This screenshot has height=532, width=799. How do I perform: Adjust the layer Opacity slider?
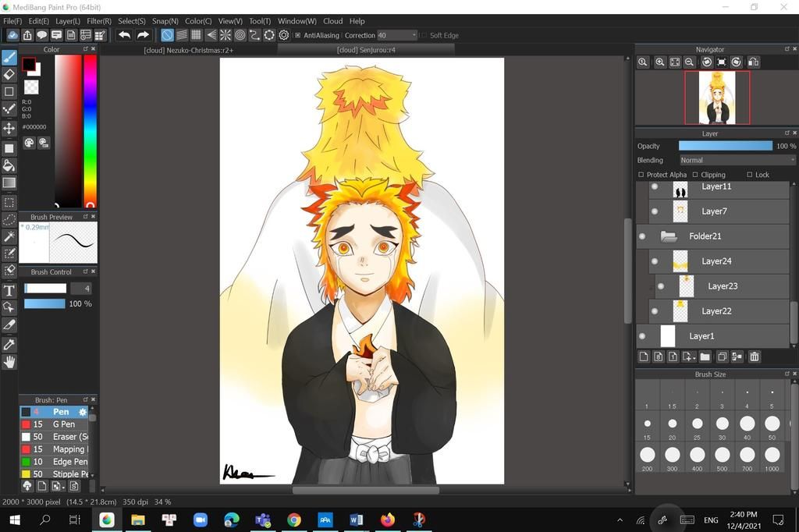[725, 146]
